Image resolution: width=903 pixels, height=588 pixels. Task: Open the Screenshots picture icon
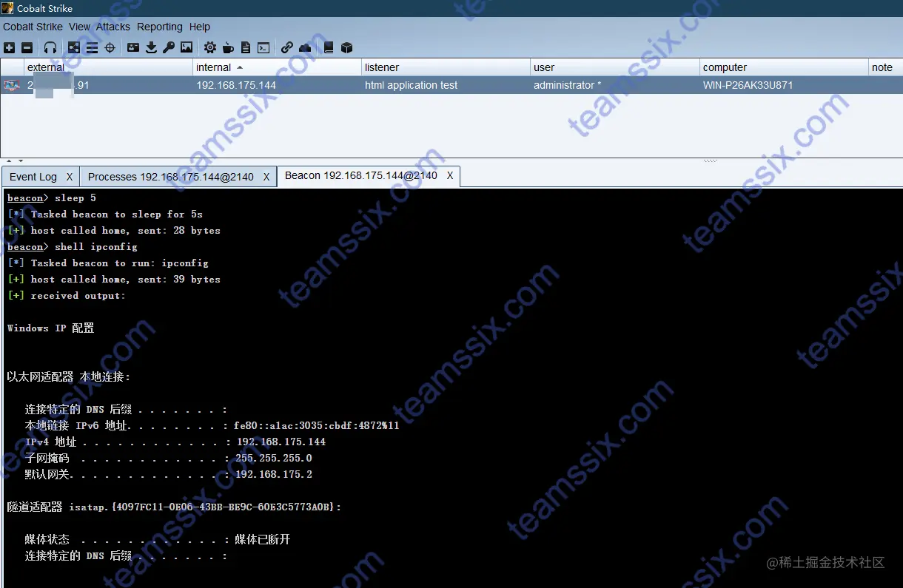tap(187, 47)
